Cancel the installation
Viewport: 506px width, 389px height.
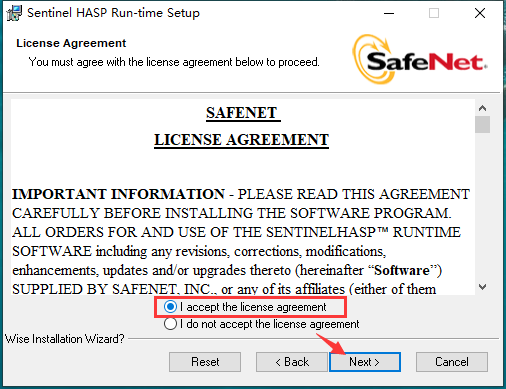[452, 362]
